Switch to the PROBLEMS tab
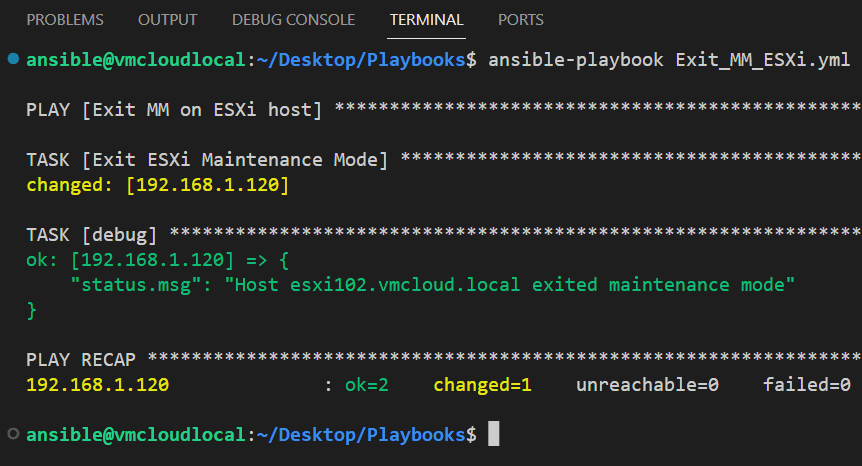 point(65,20)
